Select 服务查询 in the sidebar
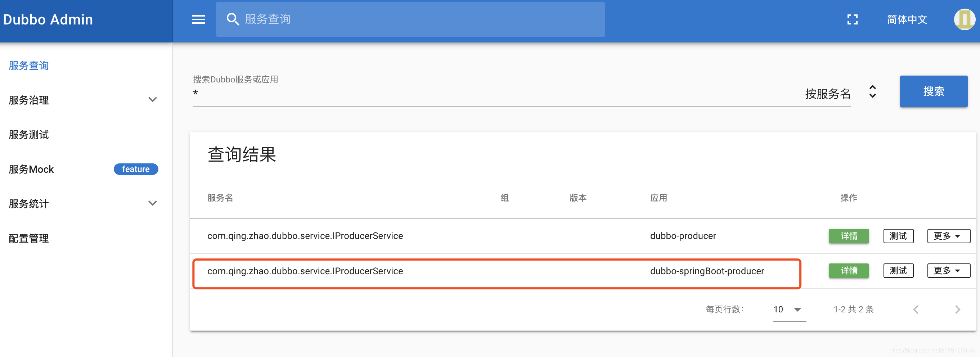The image size is (980, 357). click(x=29, y=65)
